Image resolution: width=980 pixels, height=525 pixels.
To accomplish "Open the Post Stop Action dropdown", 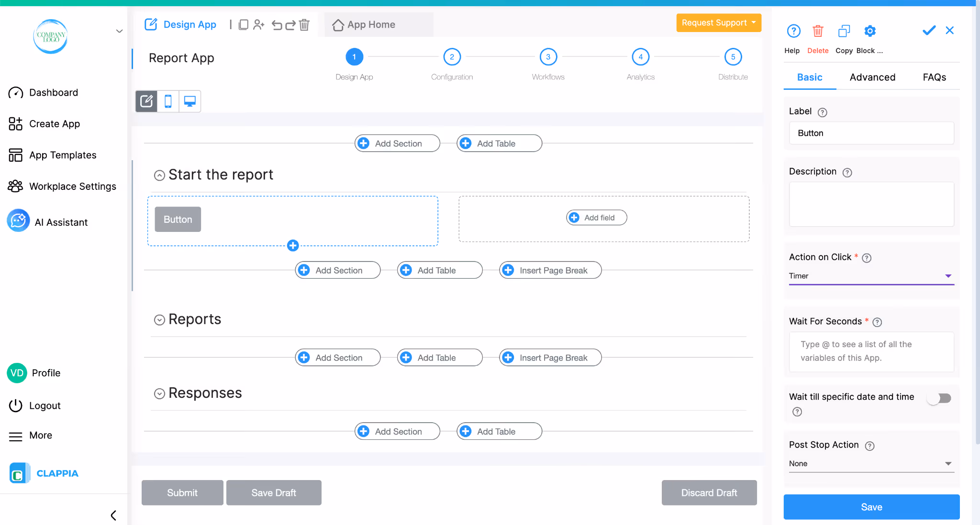I will (871, 463).
